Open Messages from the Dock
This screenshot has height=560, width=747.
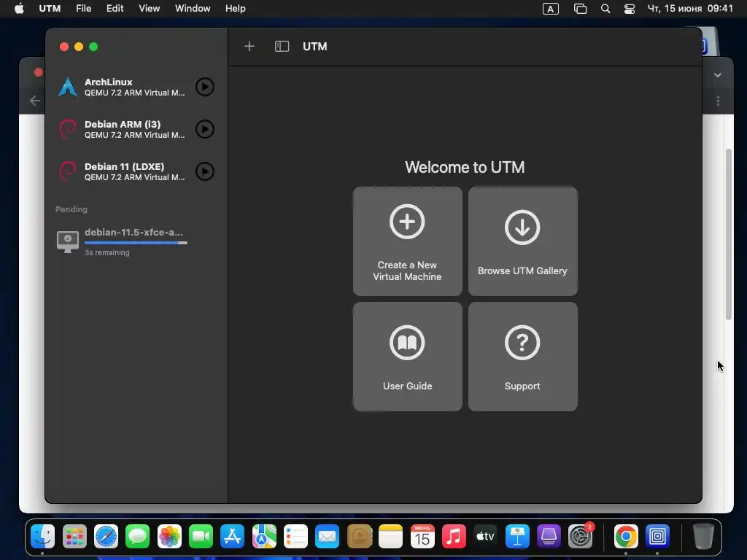138,537
